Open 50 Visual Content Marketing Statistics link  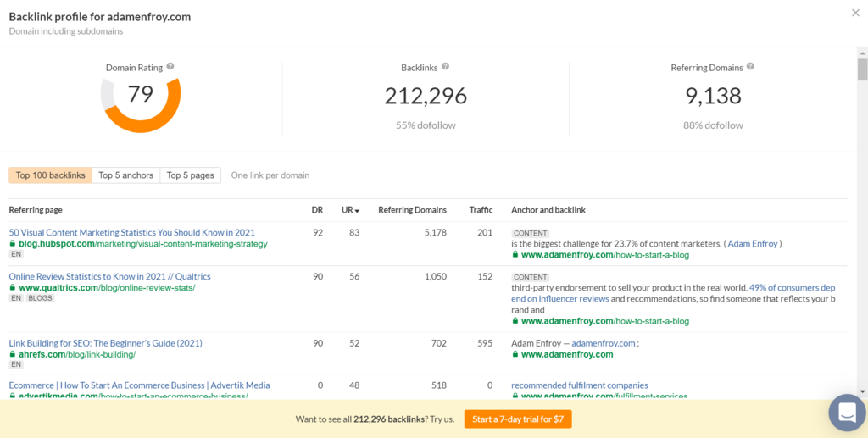(131, 232)
